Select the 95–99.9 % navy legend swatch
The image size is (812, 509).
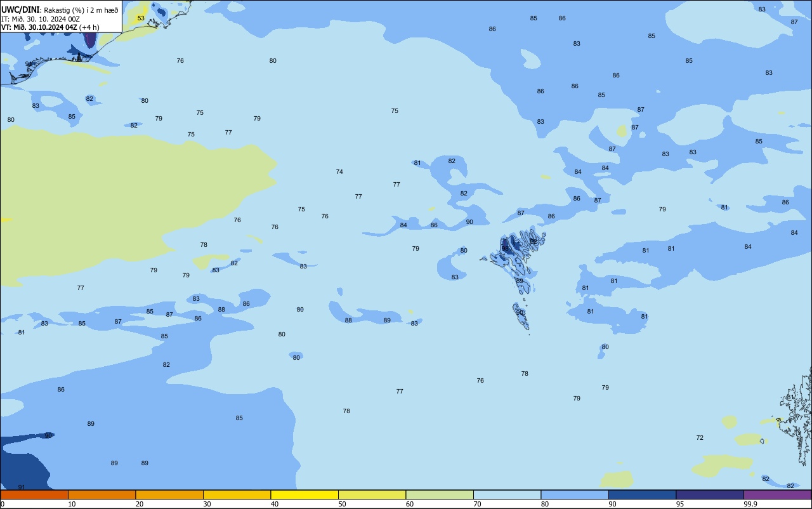click(710, 494)
